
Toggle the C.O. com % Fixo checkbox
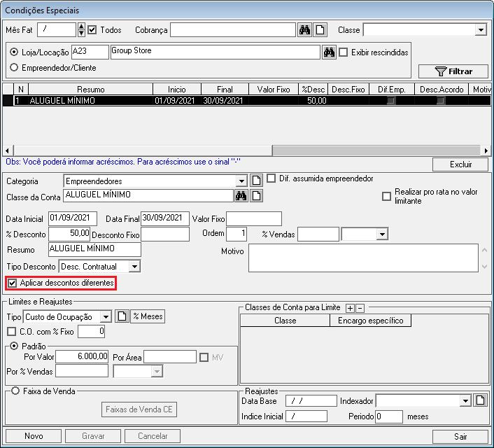point(12,332)
